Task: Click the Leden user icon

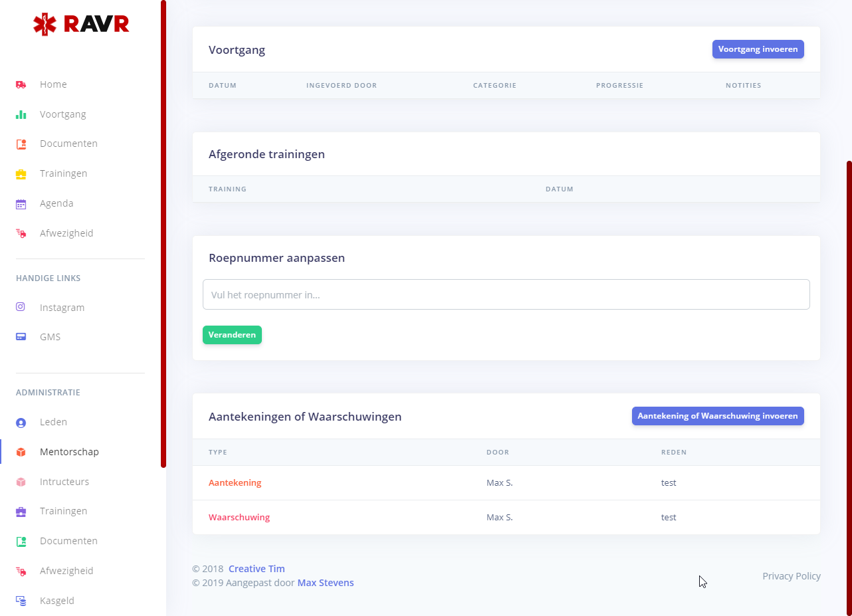Action: click(x=21, y=423)
